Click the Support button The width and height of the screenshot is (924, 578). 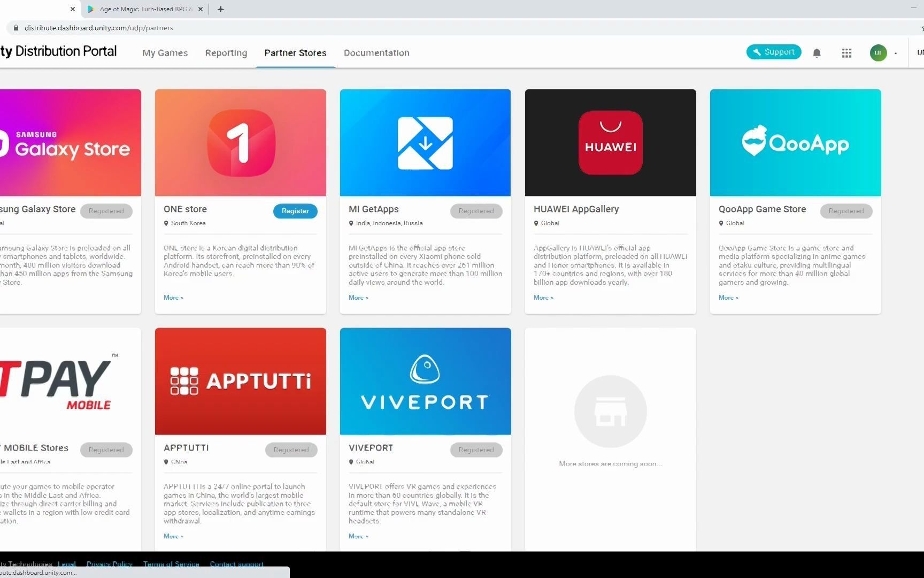[773, 51]
